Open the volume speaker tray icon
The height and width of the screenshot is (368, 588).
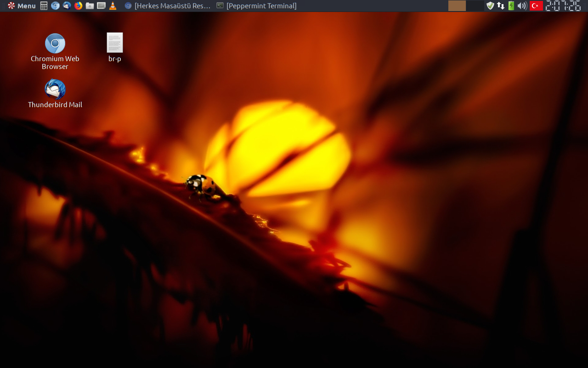point(522,6)
